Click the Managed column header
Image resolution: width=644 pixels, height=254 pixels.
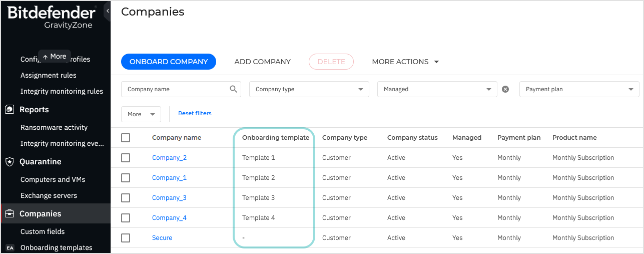(467, 137)
